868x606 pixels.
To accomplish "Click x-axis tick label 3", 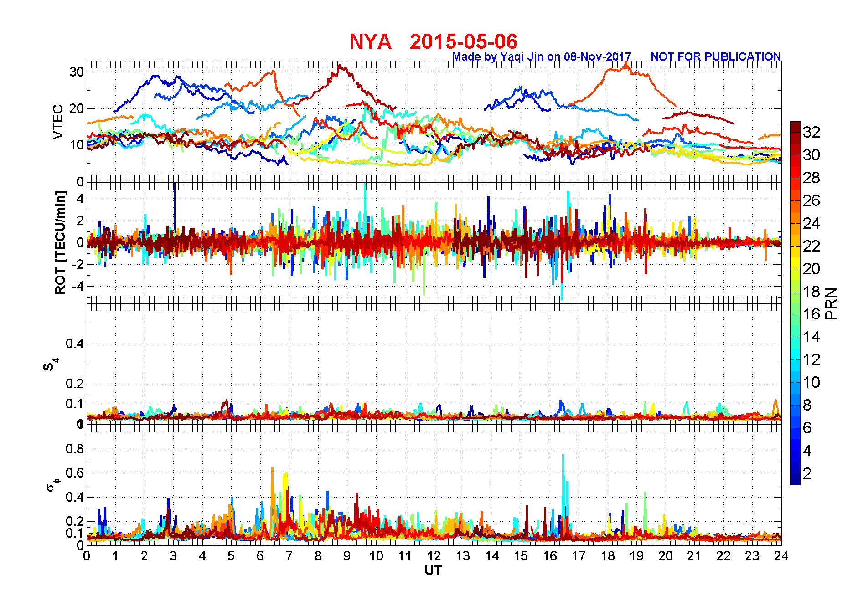I will tap(173, 556).
